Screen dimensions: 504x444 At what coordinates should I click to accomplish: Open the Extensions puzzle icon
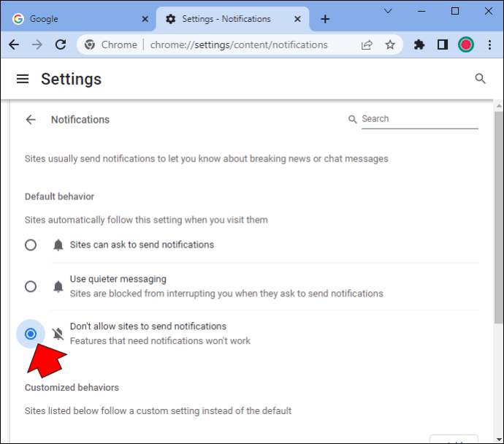419,45
